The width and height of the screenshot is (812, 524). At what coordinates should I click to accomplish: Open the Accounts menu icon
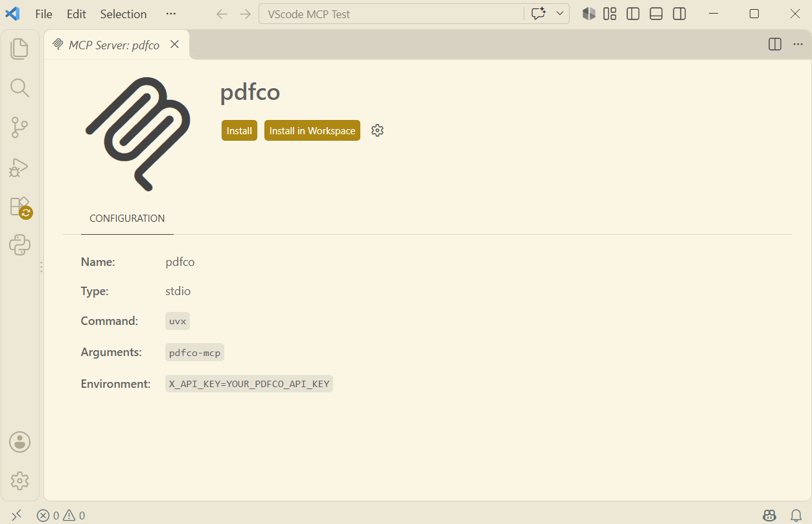(20, 442)
